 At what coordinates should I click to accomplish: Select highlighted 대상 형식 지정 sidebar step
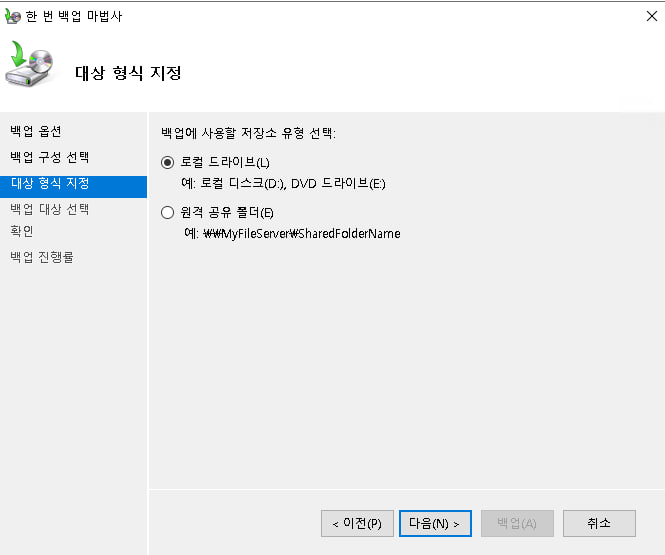[x=50, y=184]
